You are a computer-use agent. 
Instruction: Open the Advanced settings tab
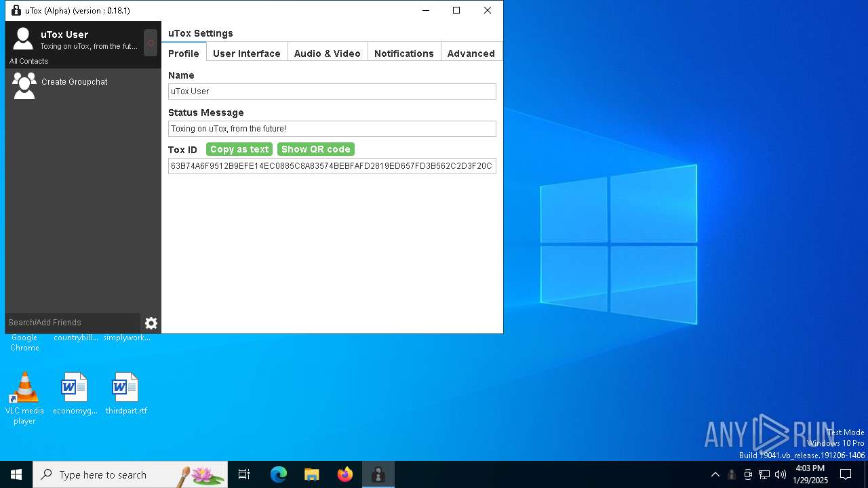coord(471,53)
